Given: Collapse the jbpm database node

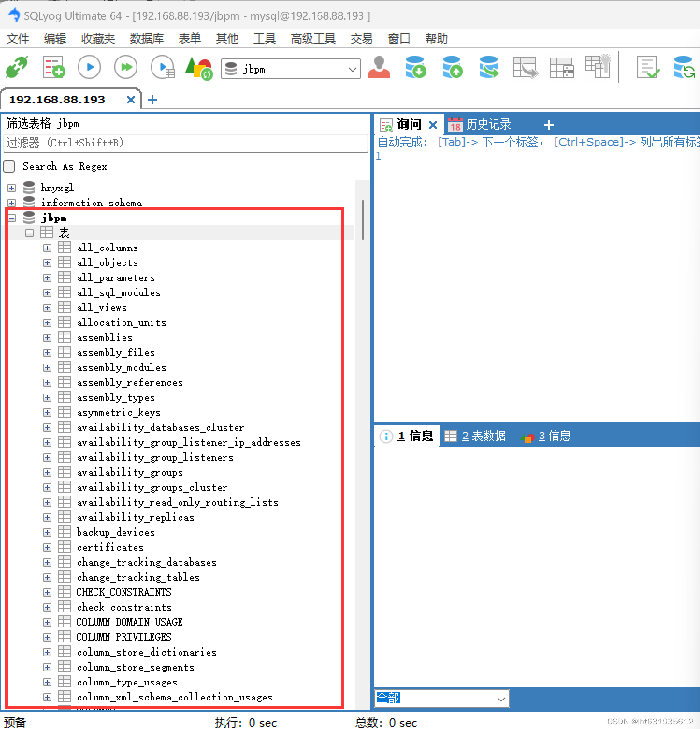Looking at the screenshot, I should (11, 218).
